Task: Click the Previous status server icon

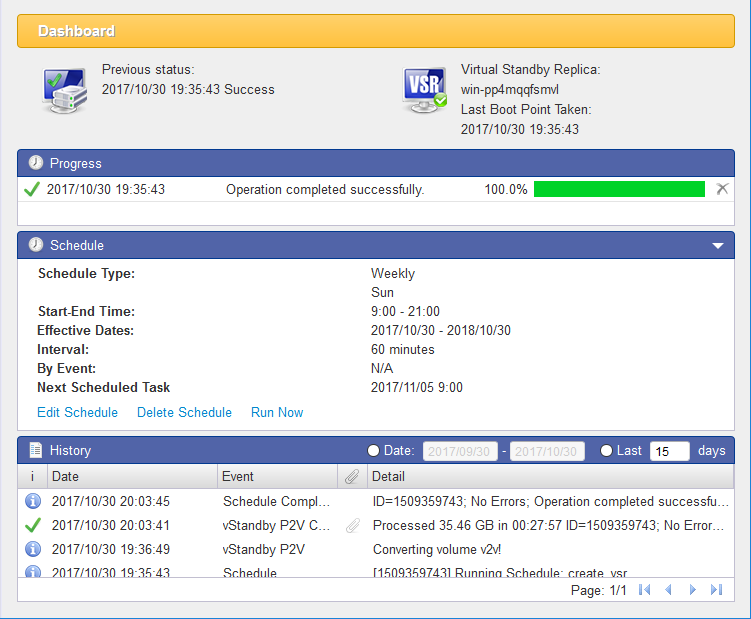Action: pos(65,89)
